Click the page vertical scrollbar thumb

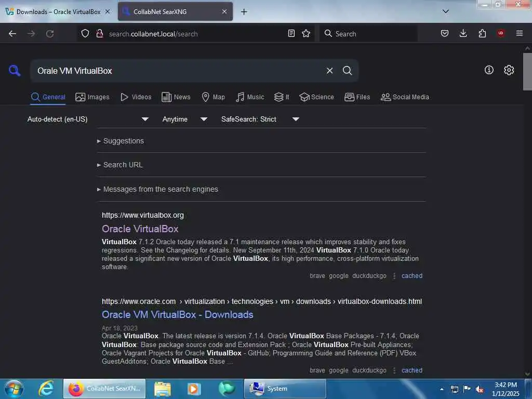click(x=527, y=71)
